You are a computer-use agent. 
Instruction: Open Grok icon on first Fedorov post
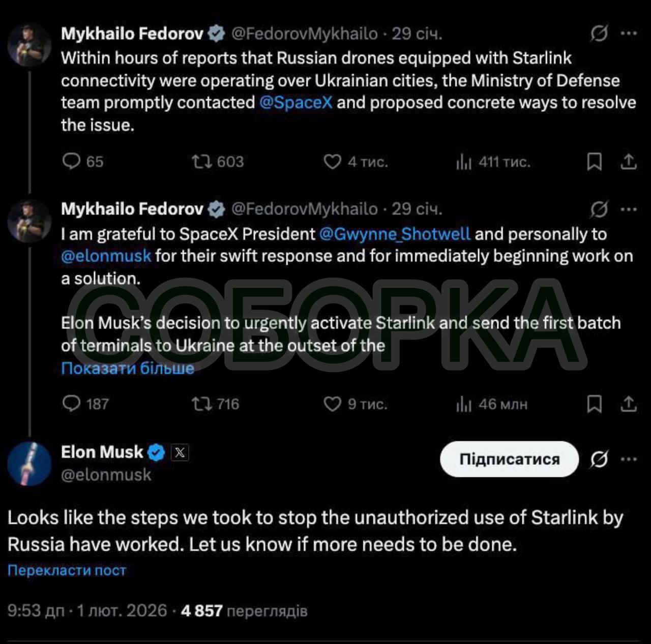click(599, 34)
